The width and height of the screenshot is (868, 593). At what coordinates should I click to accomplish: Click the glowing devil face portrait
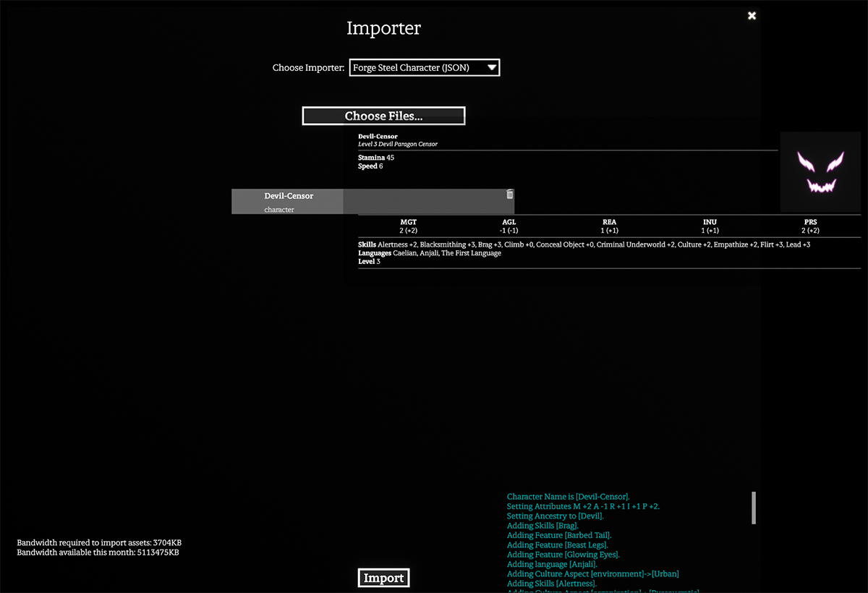point(820,171)
